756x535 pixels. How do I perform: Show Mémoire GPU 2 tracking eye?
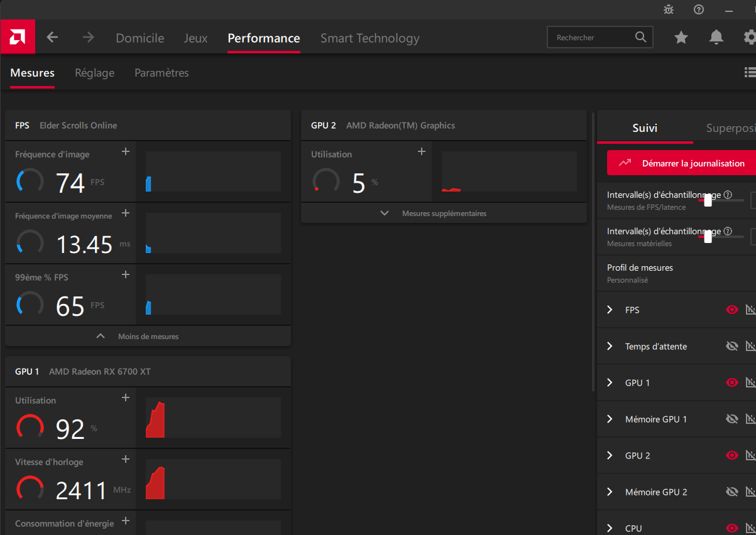(731, 492)
